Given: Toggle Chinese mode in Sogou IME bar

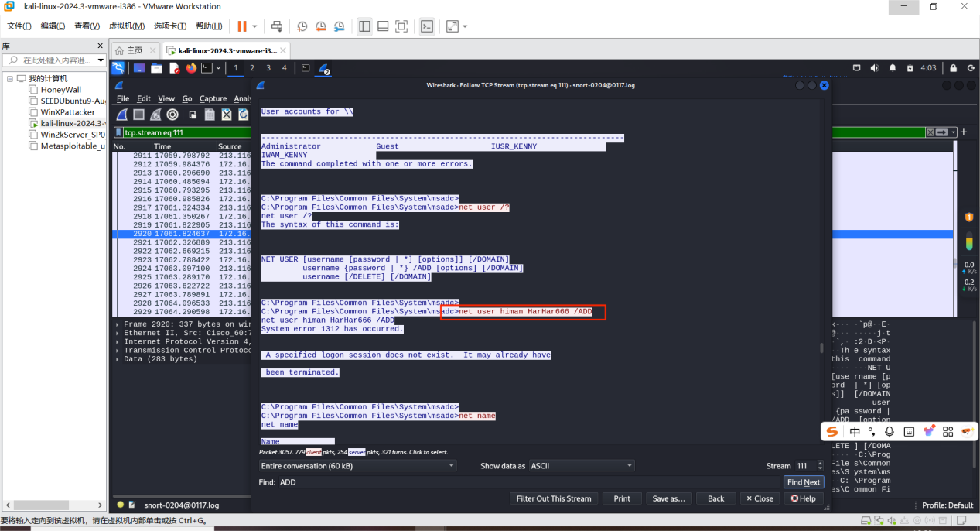Looking at the screenshot, I should (x=855, y=431).
